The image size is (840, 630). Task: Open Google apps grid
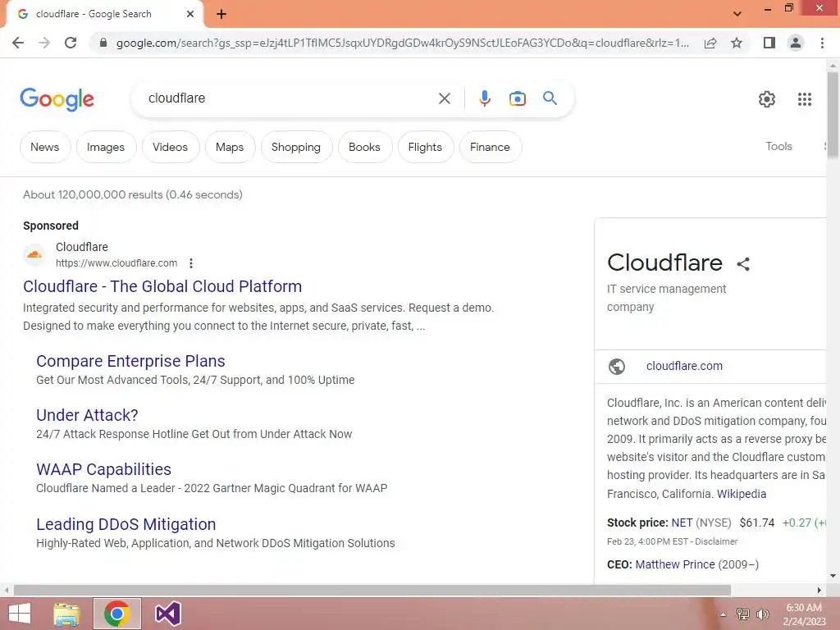[805, 99]
